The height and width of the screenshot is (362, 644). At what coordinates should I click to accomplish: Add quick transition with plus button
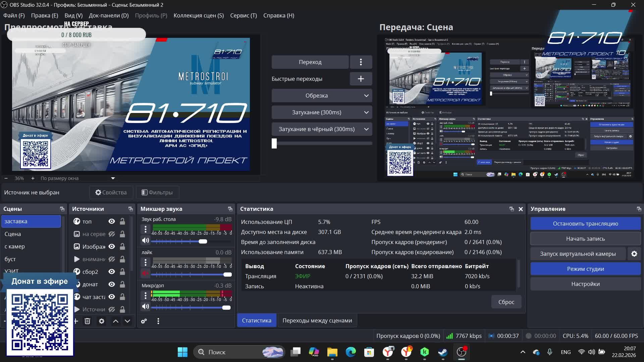coord(361,79)
